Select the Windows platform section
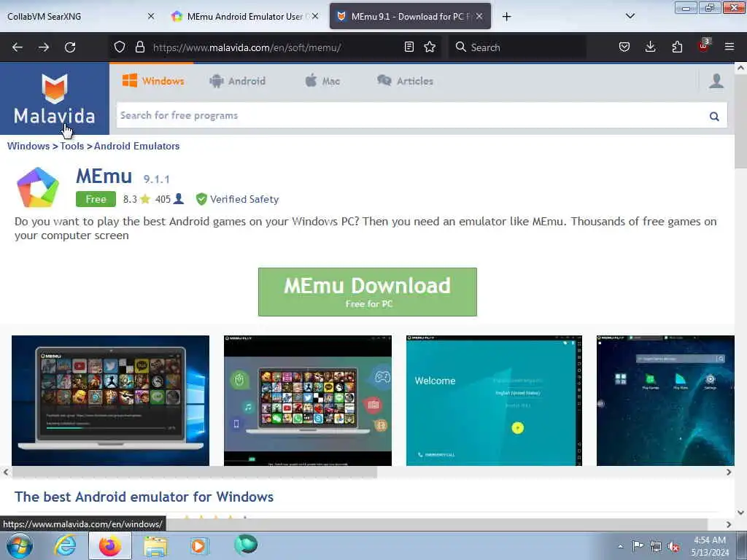Image resolution: width=747 pixels, height=560 pixels. (153, 81)
